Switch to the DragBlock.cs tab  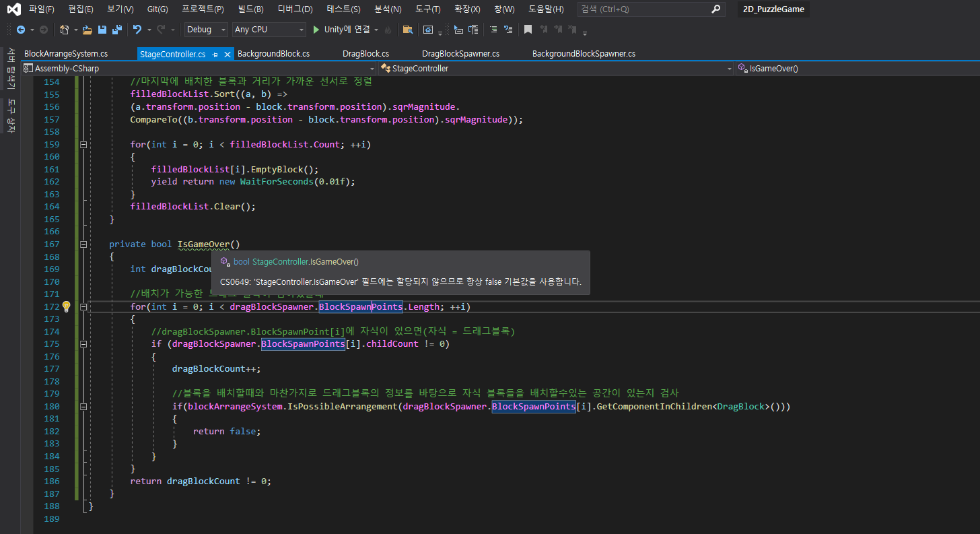pyautogui.click(x=365, y=54)
